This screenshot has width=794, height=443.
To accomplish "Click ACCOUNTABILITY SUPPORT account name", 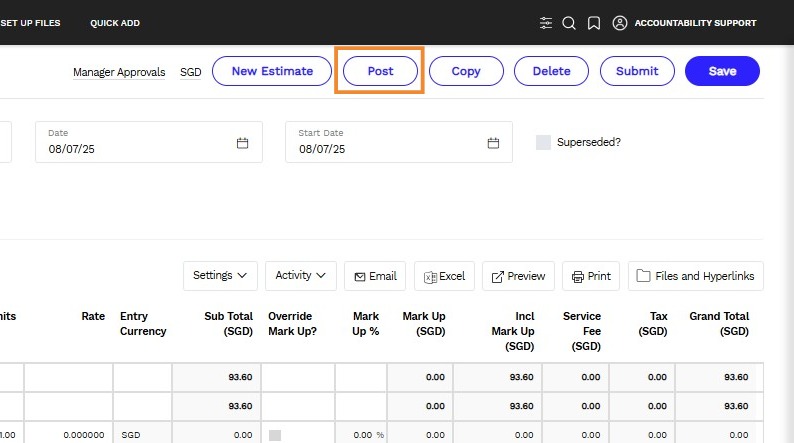I will [x=695, y=23].
